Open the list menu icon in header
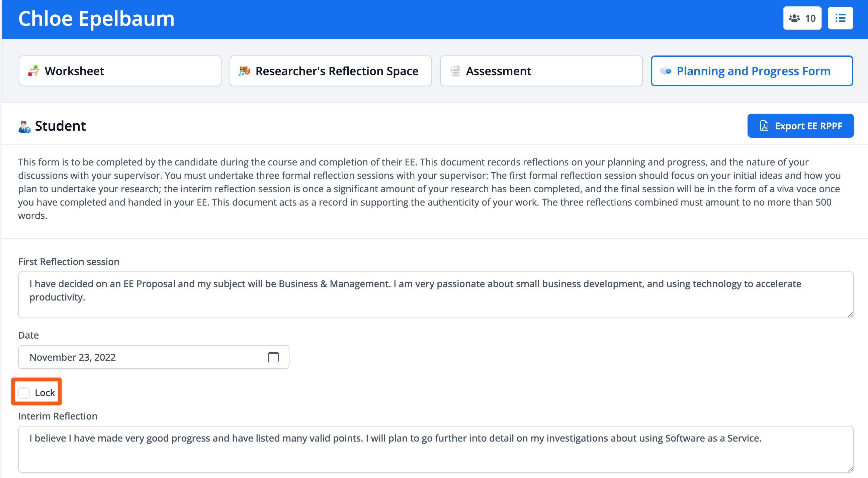This screenshot has height=478, width=868. click(x=840, y=18)
